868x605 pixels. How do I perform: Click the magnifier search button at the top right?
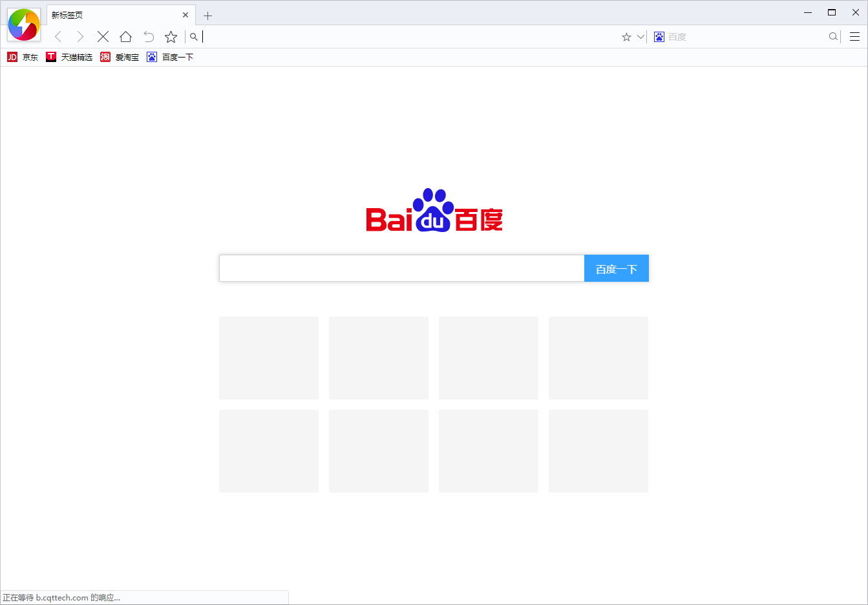[833, 37]
